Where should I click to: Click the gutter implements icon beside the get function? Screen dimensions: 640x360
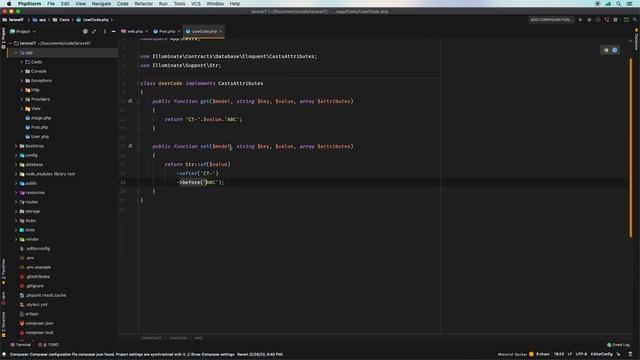tap(130, 101)
